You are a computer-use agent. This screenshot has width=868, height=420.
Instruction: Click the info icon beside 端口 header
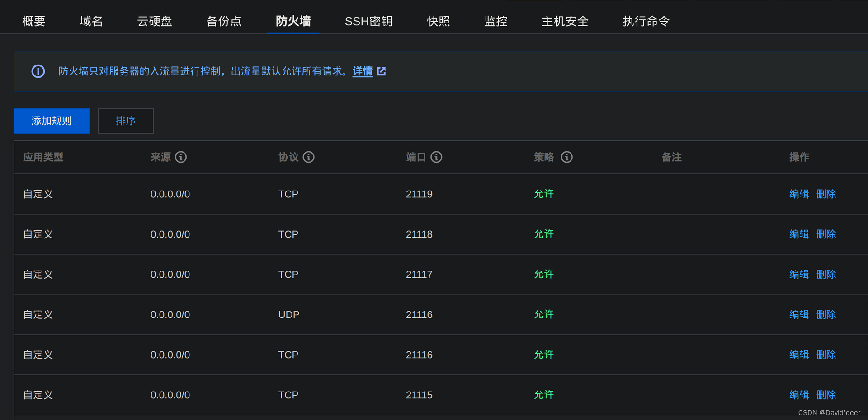(436, 157)
